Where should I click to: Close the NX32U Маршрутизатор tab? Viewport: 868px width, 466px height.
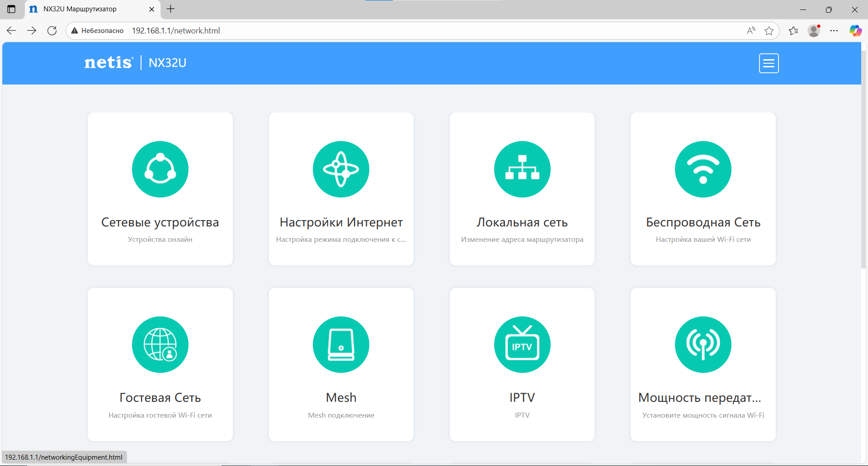[151, 9]
